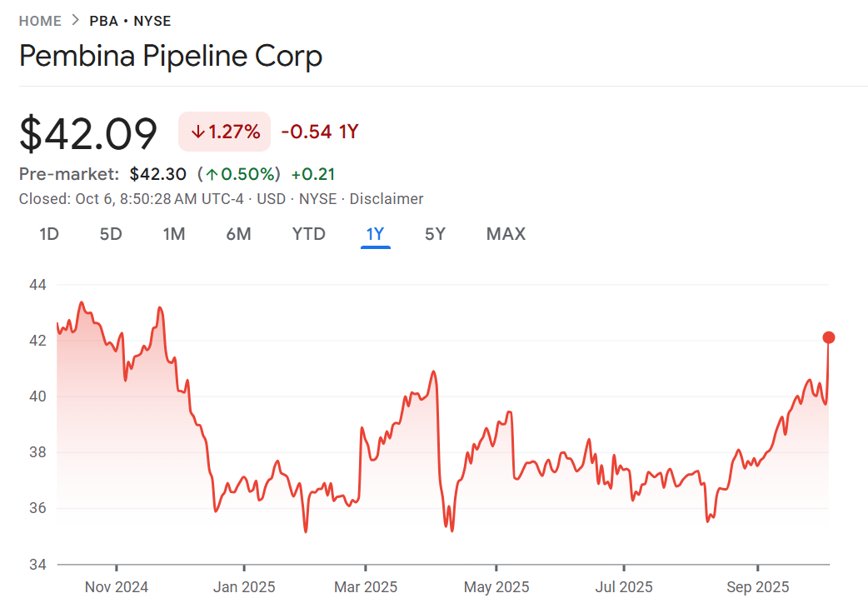Click the Pembina Pipeline Corp heading
Image resolution: width=868 pixels, height=608 pixels.
170,57
